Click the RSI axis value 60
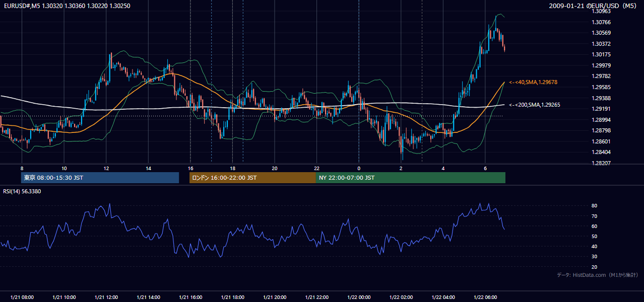 [x=595, y=226]
